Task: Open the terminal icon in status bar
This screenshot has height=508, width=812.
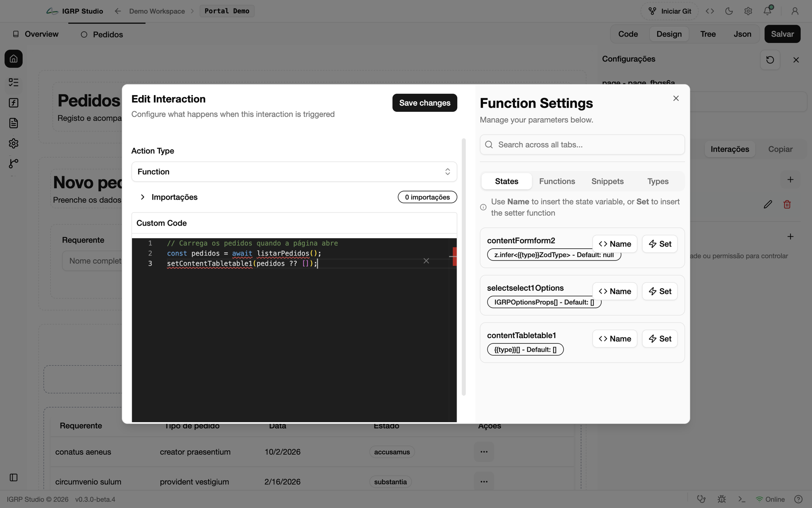Action: pos(741,499)
